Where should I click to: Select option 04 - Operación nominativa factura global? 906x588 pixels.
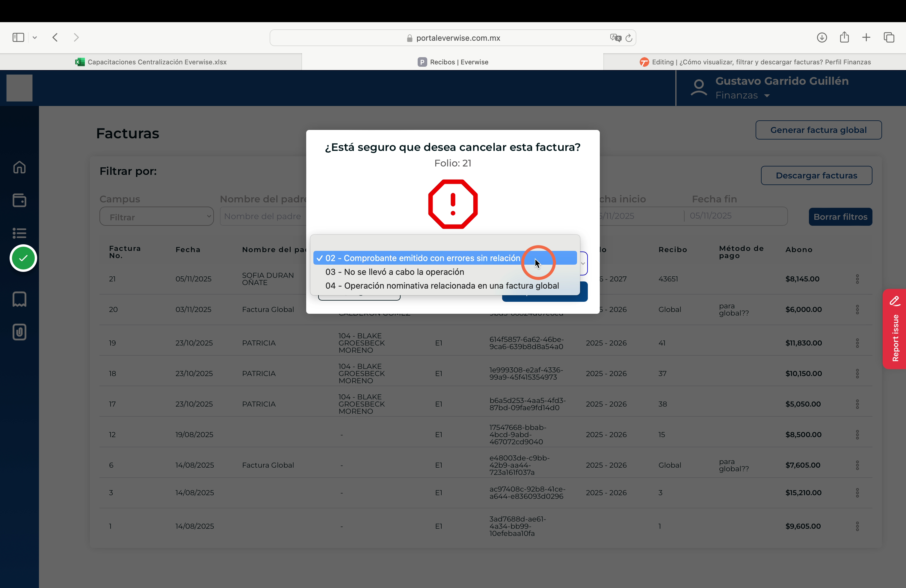click(445, 286)
